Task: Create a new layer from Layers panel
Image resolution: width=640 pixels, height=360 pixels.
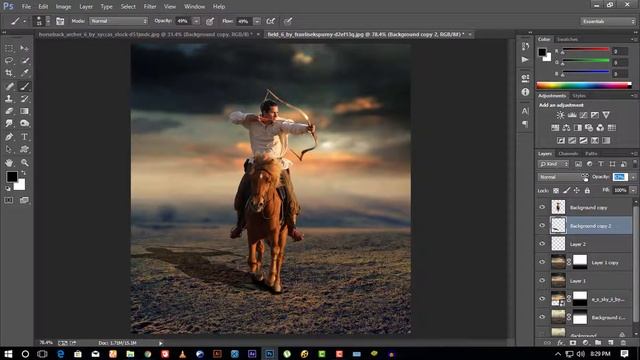Action: [611, 343]
